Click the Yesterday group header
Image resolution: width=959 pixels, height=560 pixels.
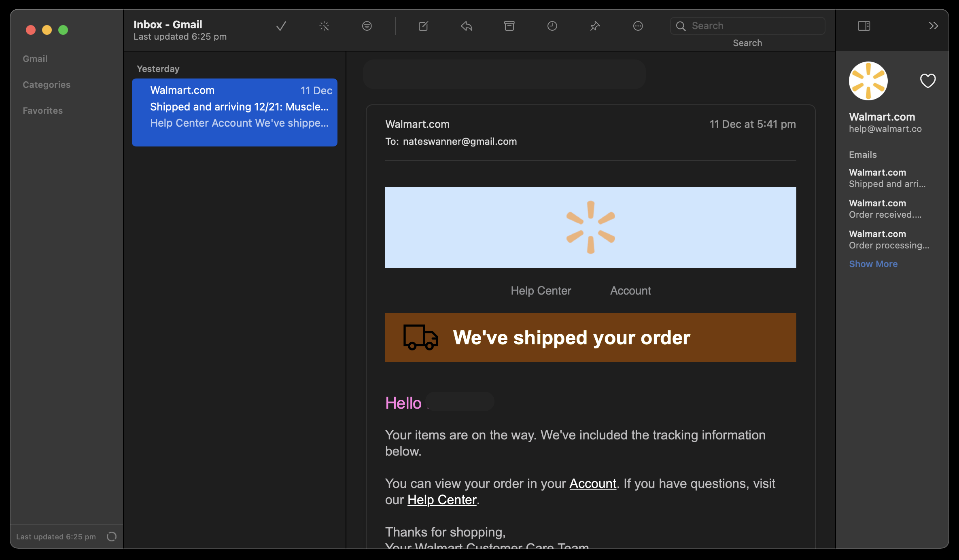pos(158,69)
